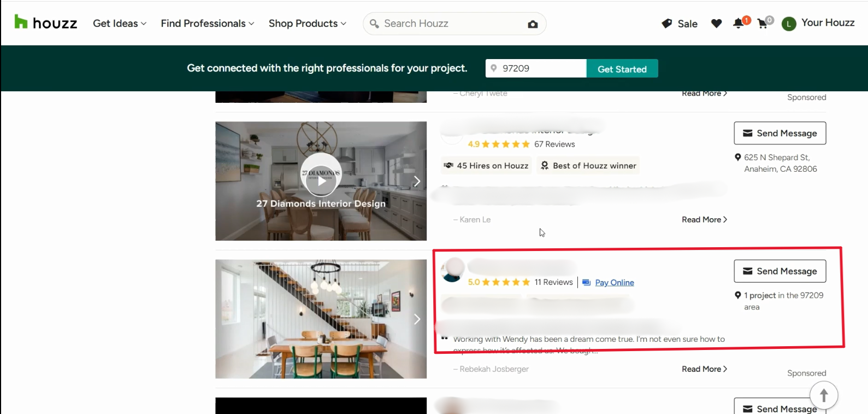
Task: Open the shopping cart icon
Action: click(x=763, y=24)
